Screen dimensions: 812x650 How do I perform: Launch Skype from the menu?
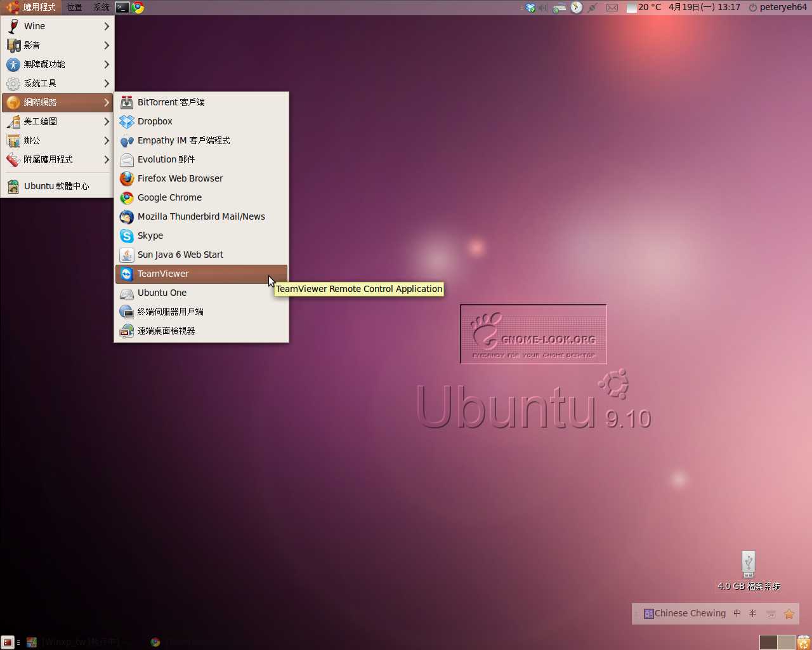click(201, 235)
